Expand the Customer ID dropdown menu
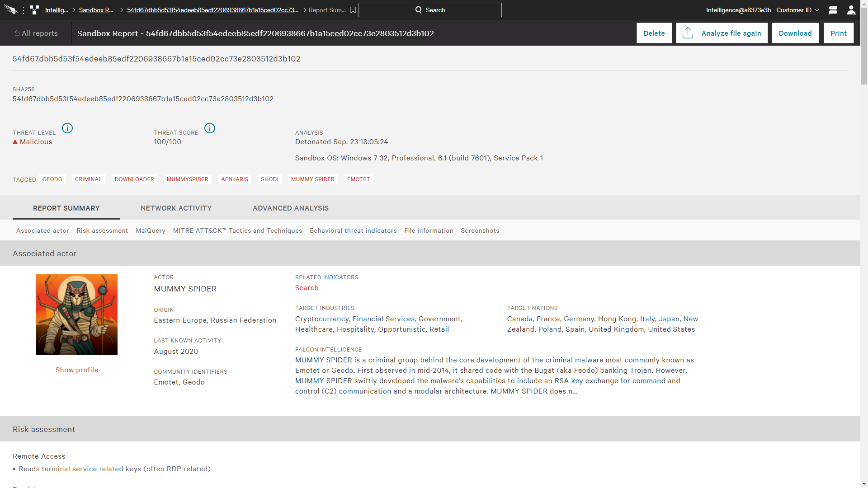868x488 pixels. 804,9
